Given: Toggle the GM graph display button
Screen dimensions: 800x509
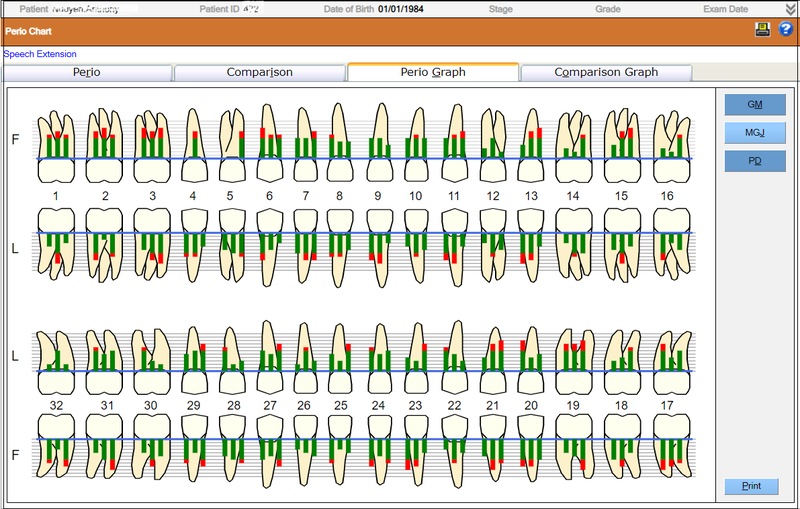Looking at the screenshot, I should pos(755,105).
